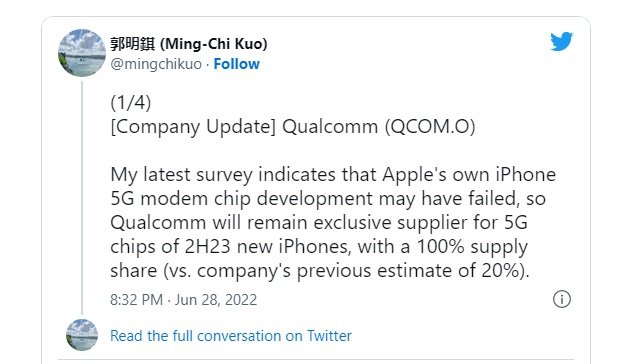This screenshot has width=631, height=364.
Task: Select the (1/4) thread counter text
Action: (x=131, y=103)
